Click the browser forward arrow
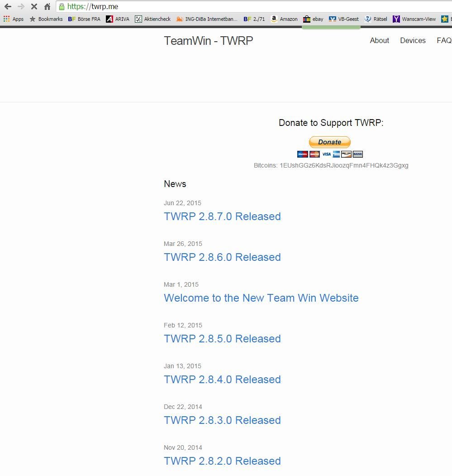This screenshot has width=452, height=476. 21,6
